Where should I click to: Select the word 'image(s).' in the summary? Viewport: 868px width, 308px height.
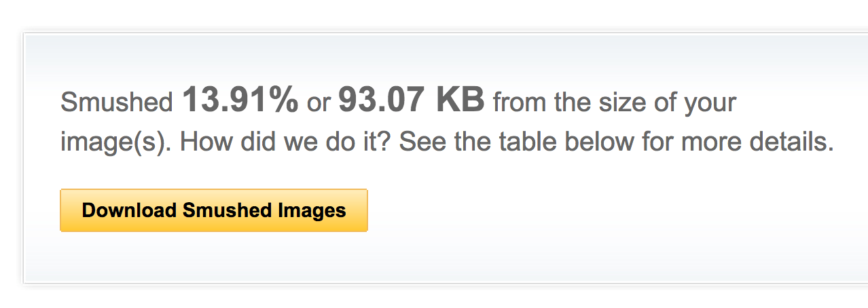(117, 144)
